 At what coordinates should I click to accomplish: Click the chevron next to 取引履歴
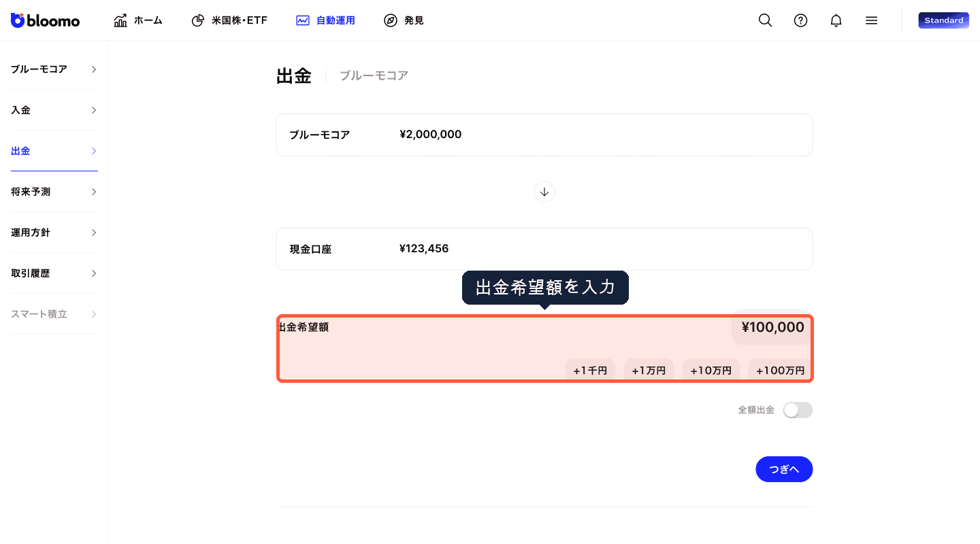coord(94,273)
